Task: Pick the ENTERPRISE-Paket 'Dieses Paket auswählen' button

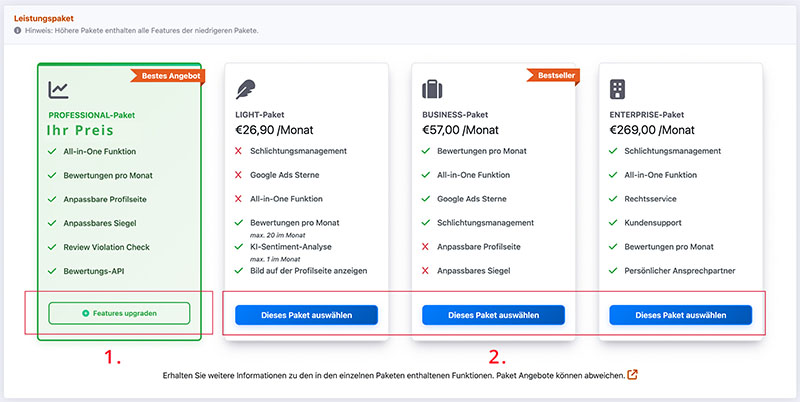Action: pyautogui.click(x=680, y=315)
